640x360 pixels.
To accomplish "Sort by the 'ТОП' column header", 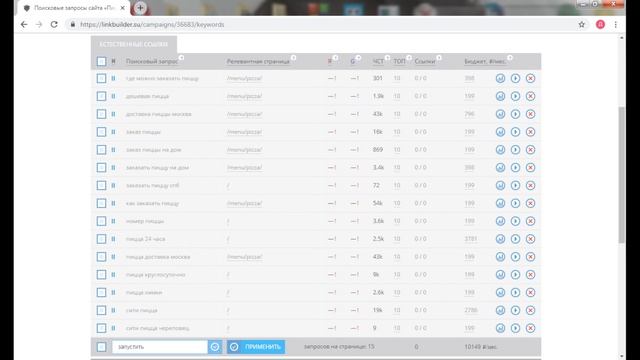I will click(x=399, y=61).
